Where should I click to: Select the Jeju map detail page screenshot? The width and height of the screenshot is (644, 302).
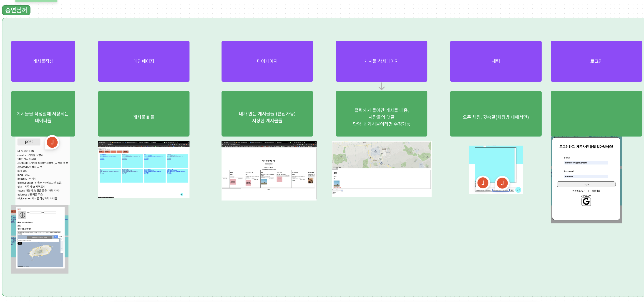(x=381, y=169)
